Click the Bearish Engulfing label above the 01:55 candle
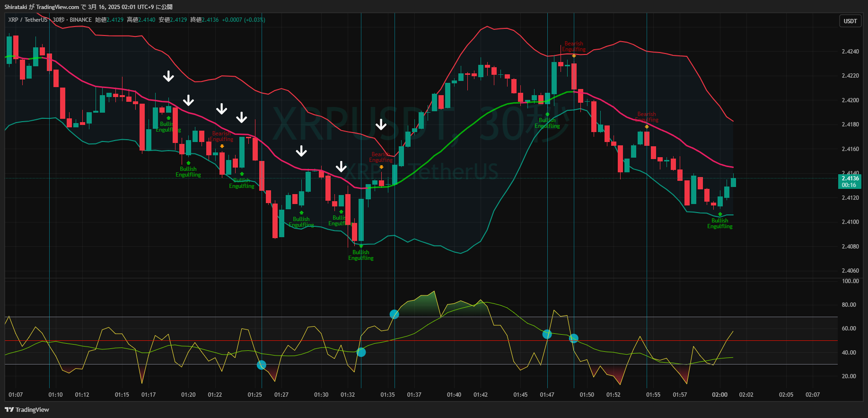 [x=647, y=117]
